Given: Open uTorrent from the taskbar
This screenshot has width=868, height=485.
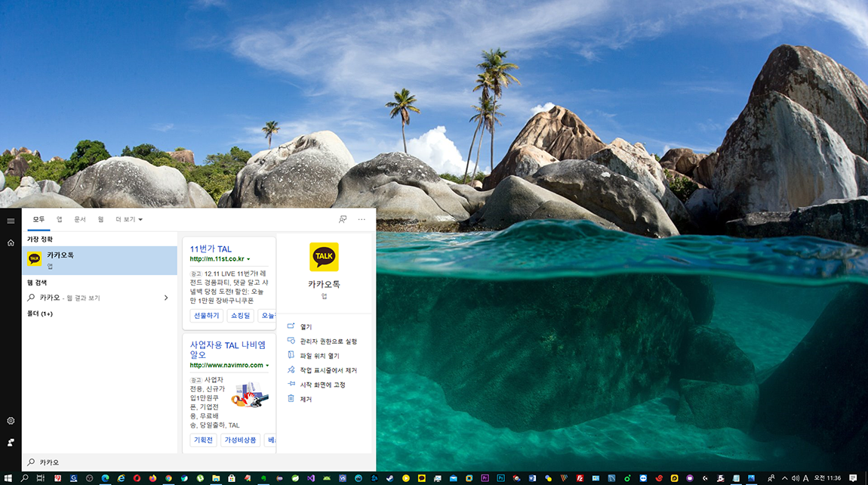Looking at the screenshot, I should [200, 477].
